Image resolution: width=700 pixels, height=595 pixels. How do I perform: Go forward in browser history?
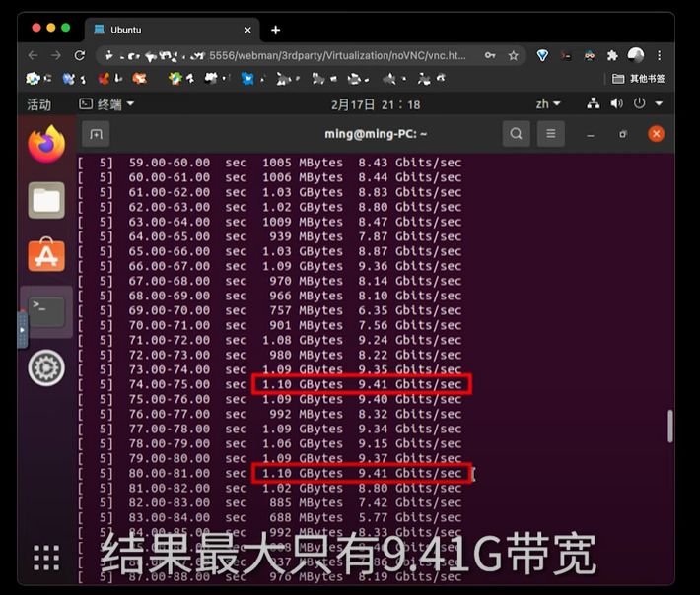[56, 55]
